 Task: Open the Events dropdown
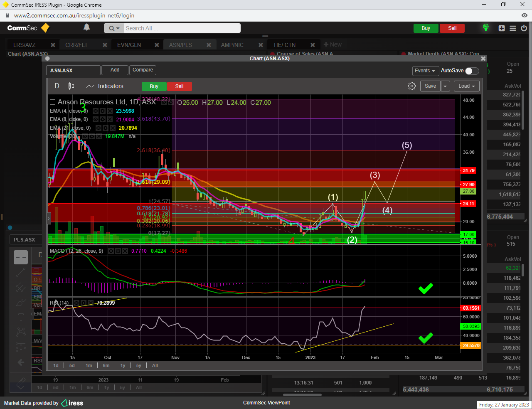[x=425, y=71]
